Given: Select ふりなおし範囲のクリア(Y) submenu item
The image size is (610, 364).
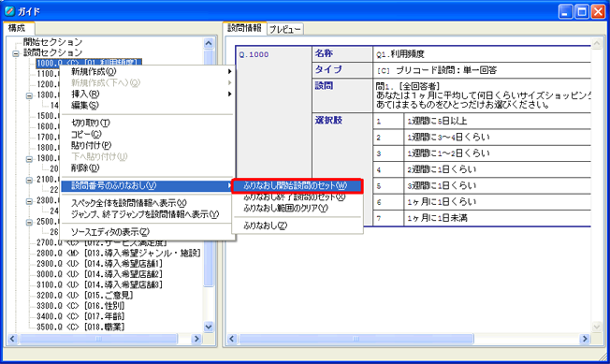Looking at the screenshot, I should (x=298, y=209).
